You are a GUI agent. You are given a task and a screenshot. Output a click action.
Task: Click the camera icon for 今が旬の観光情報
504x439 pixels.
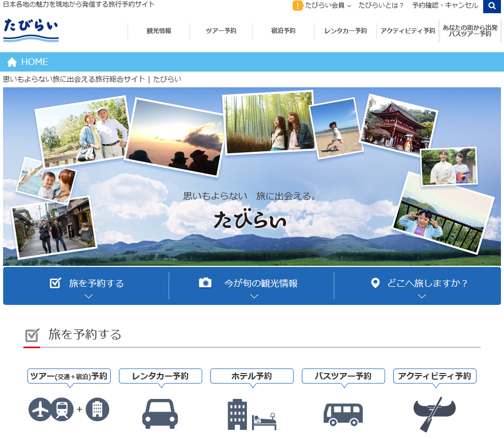click(205, 283)
